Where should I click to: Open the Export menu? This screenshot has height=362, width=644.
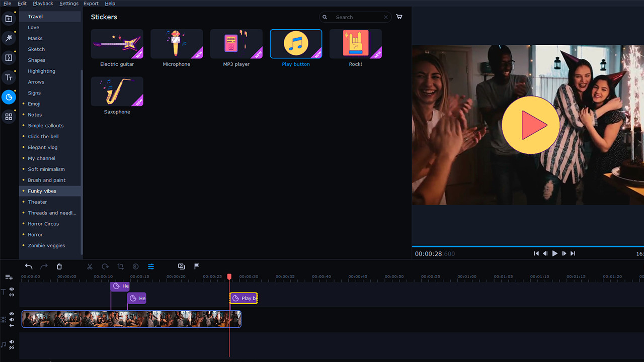91,4
